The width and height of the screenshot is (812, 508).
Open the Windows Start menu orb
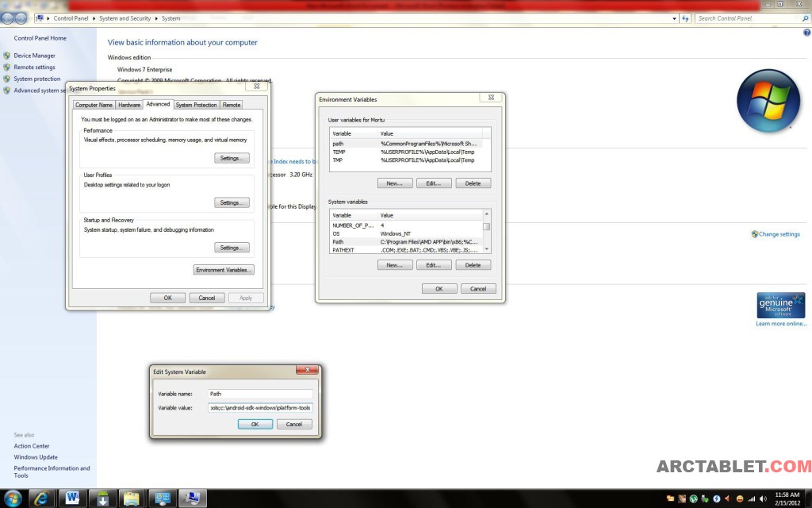(x=12, y=498)
